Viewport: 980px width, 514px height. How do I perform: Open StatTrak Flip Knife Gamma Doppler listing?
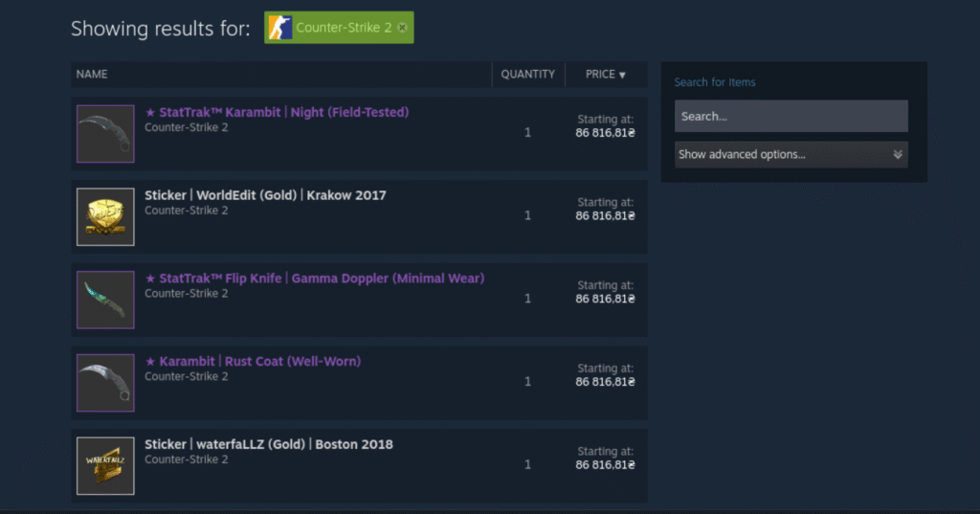click(314, 279)
